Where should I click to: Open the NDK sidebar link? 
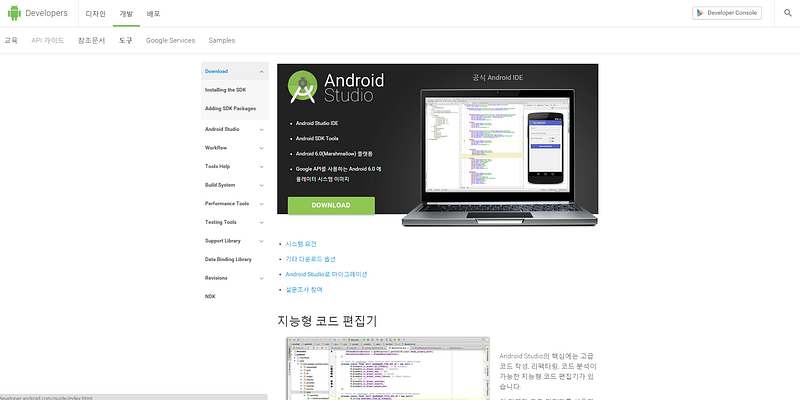[210, 296]
